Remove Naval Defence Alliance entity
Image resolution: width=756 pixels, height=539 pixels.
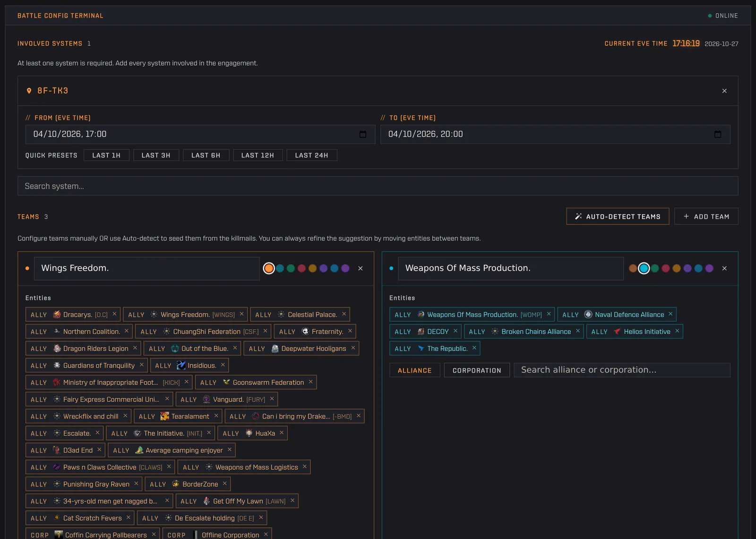tap(670, 314)
